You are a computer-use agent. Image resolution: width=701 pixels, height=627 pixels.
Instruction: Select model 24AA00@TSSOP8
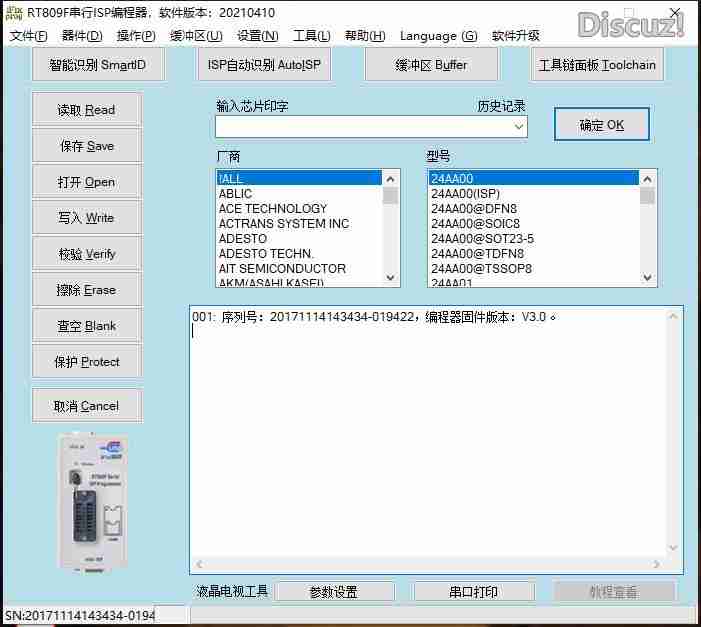tap(534, 268)
